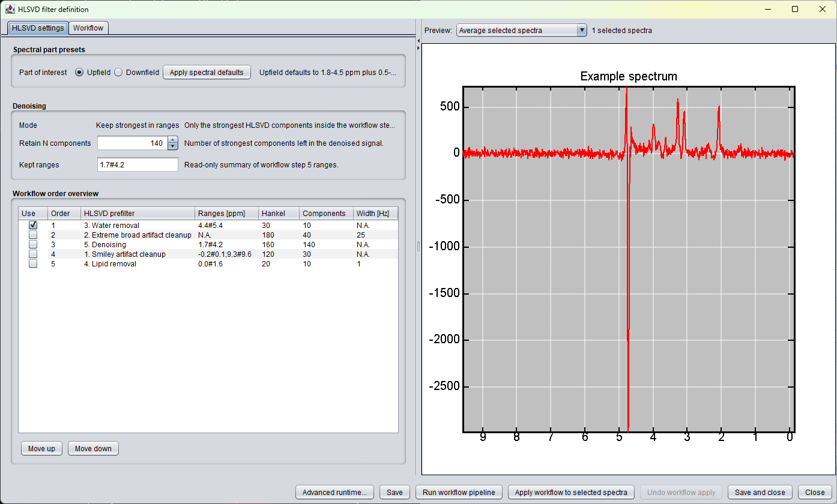Image resolution: width=837 pixels, height=504 pixels.
Task: Click the Hankel column header
Action: pyautogui.click(x=279, y=214)
